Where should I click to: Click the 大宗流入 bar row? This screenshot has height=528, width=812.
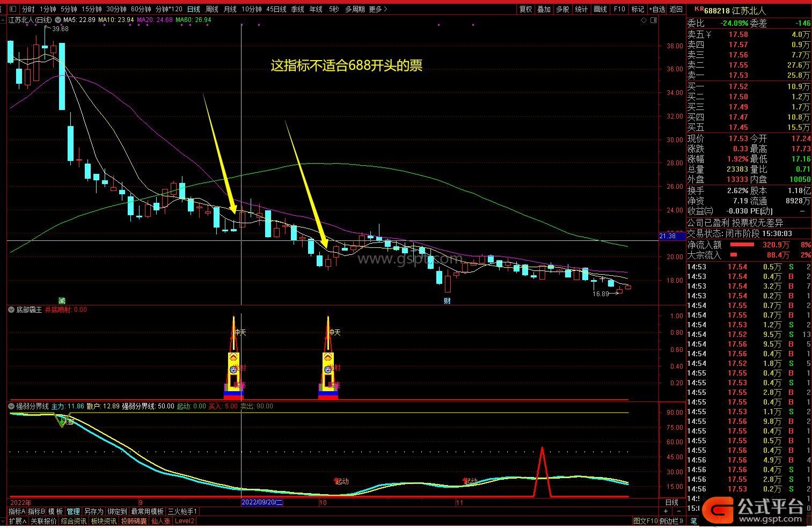(749, 255)
